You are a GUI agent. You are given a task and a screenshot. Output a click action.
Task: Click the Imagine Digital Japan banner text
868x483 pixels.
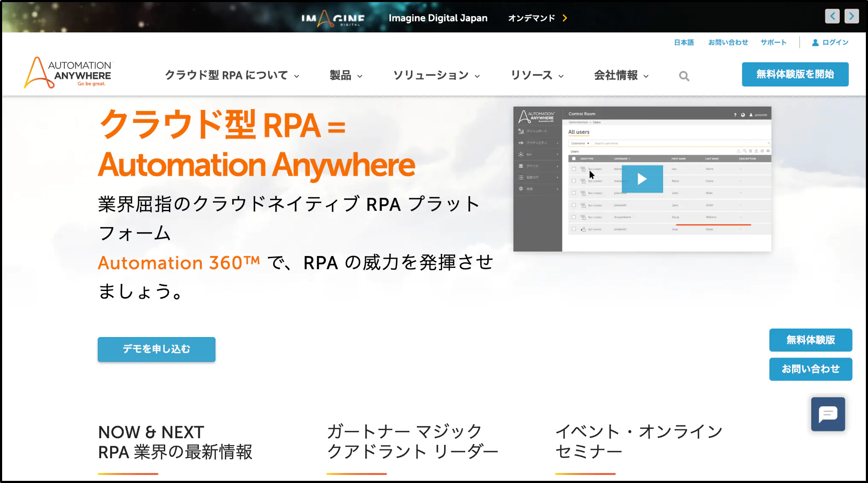(438, 18)
